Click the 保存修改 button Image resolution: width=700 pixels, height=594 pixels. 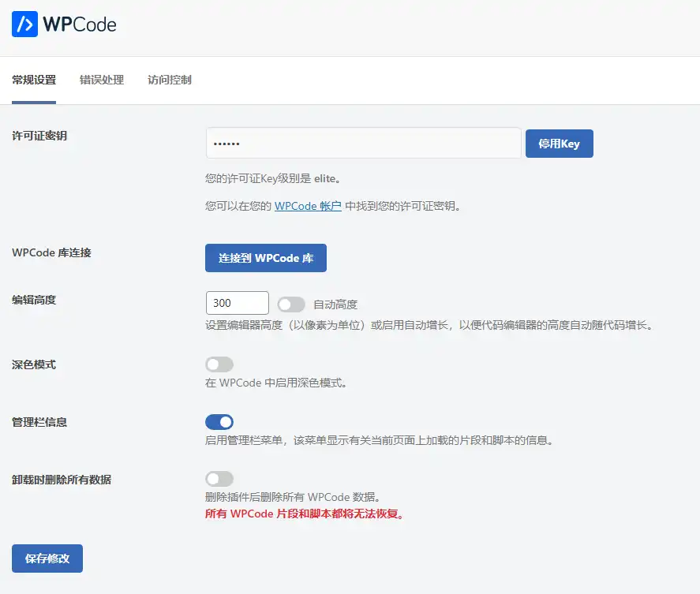coord(47,558)
